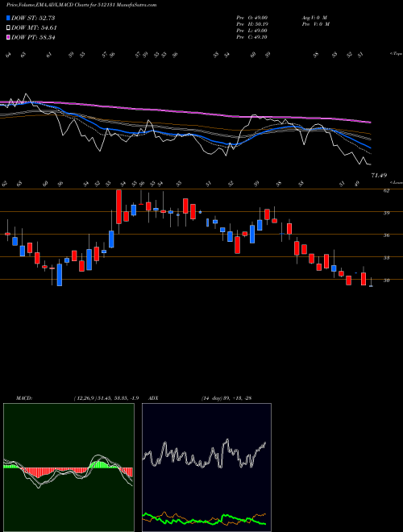Open the MACD histogram chart panel
This screenshot has width=403, height=532.
(69, 468)
